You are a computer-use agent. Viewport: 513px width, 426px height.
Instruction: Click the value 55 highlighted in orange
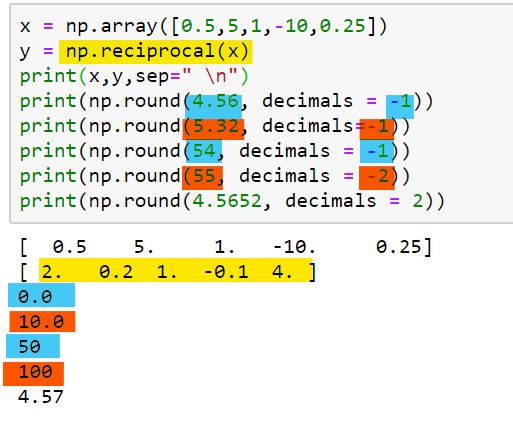[x=204, y=176]
